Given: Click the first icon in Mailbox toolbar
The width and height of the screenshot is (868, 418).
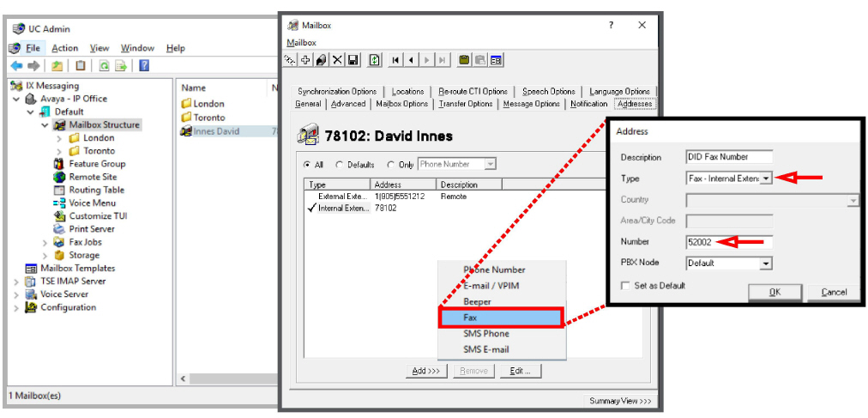Looking at the screenshot, I should click(x=290, y=60).
